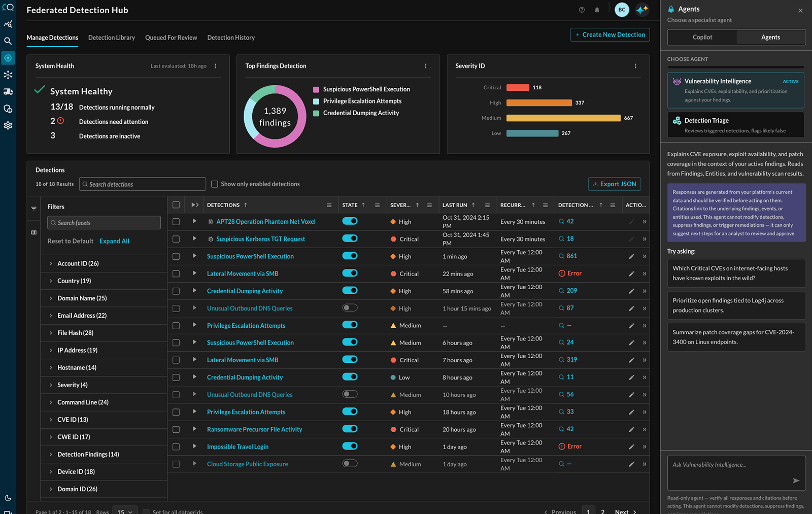Image resolution: width=812 pixels, height=514 pixels.
Task: Open the Impossible Travel Login detection link
Action: (x=238, y=447)
